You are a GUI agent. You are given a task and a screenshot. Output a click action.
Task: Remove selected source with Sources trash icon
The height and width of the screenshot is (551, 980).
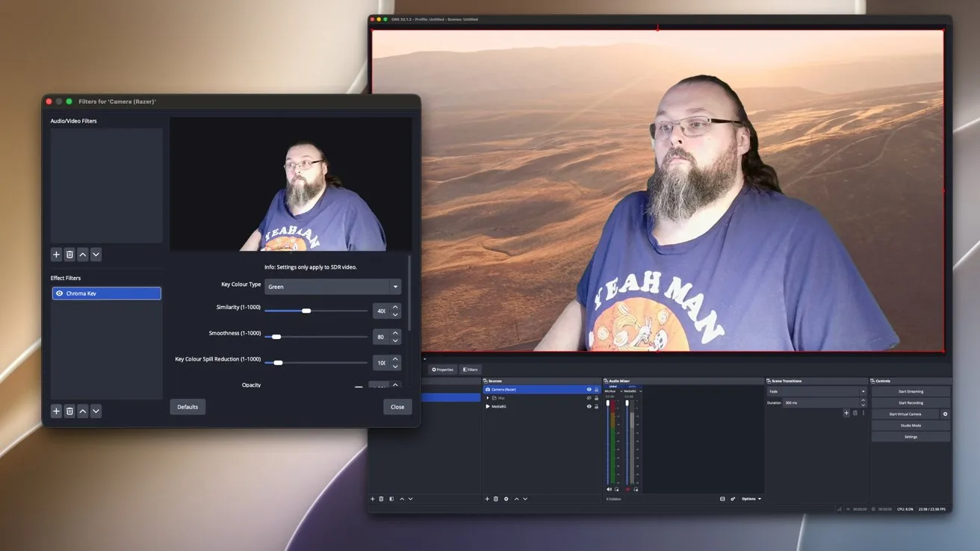496,499
